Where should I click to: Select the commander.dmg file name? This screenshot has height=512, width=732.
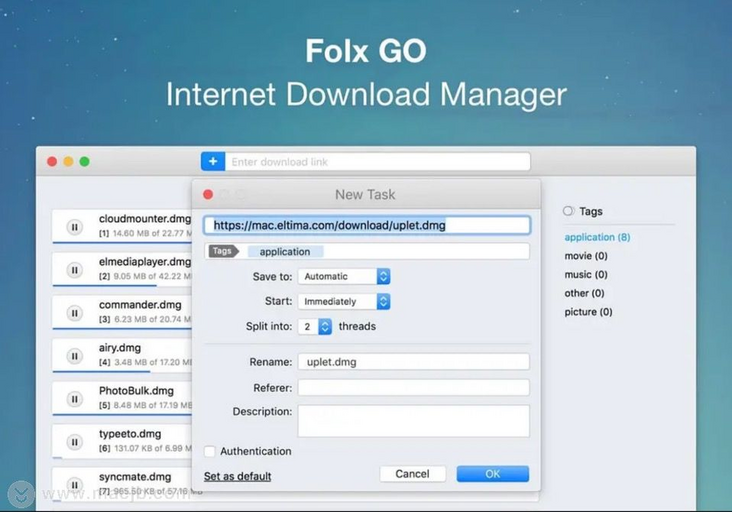140,305
